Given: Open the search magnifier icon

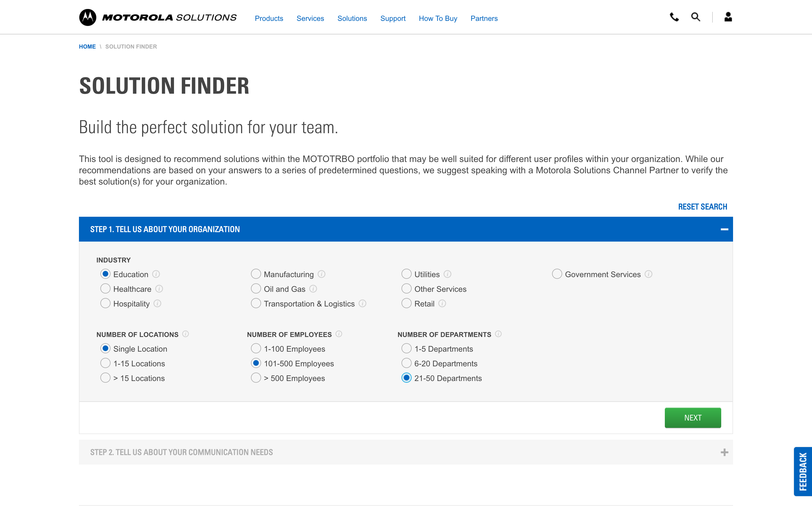Looking at the screenshot, I should [696, 17].
